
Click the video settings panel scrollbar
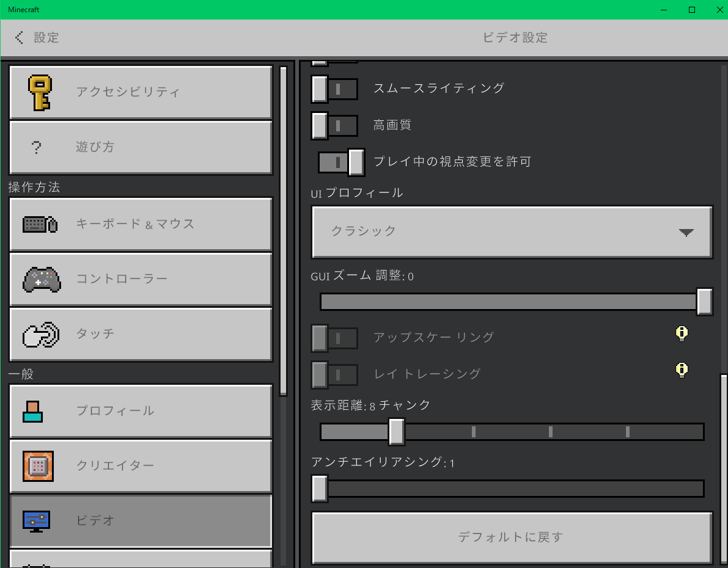(x=724, y=470)
